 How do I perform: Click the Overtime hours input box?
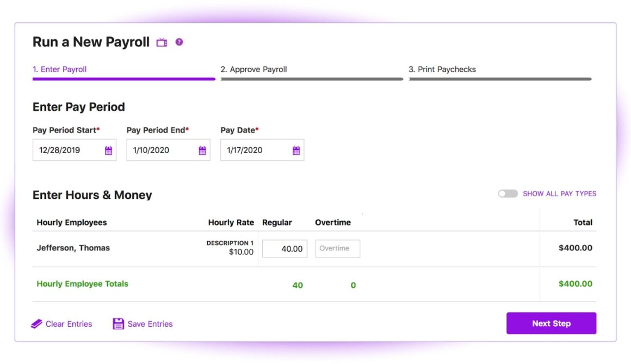point(337,249)
